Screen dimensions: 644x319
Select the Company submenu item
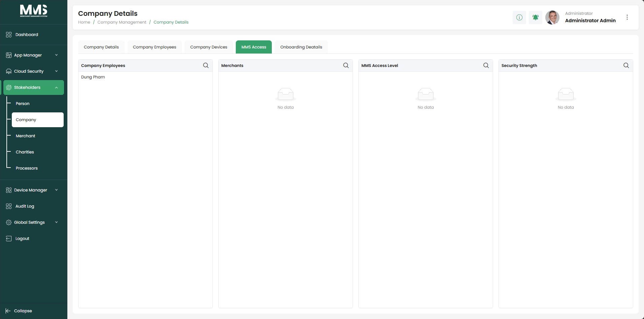38,120
